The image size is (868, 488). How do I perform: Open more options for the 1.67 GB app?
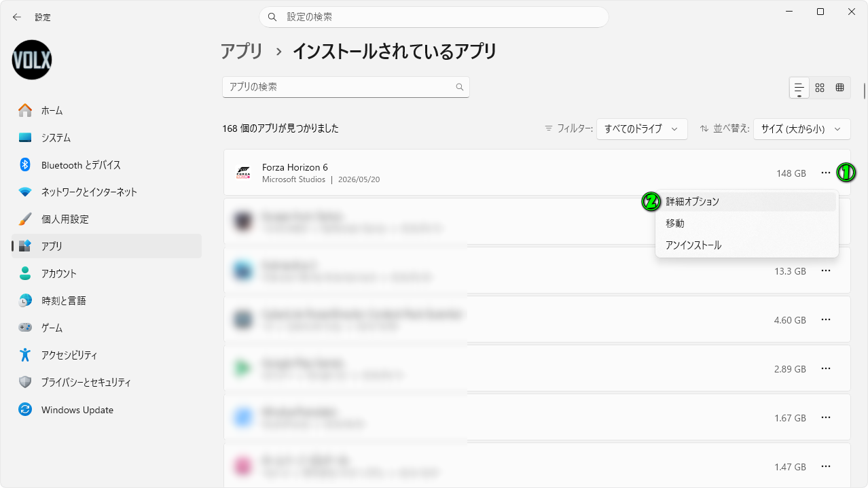(826, 417)
